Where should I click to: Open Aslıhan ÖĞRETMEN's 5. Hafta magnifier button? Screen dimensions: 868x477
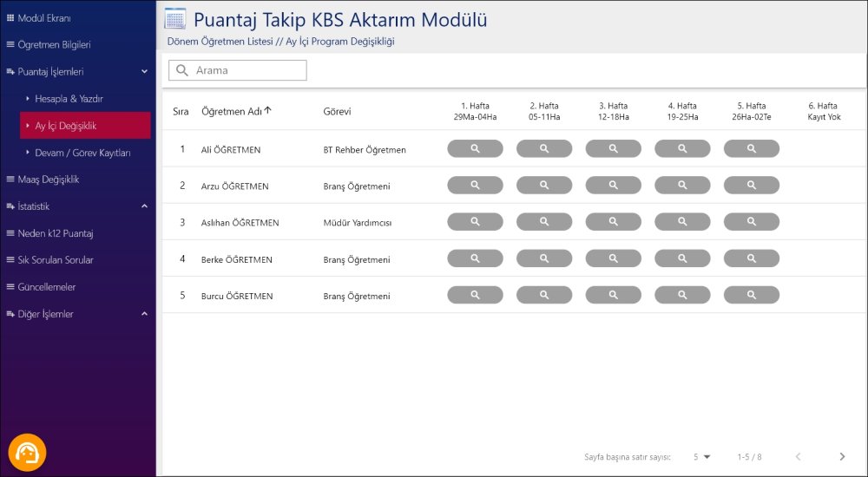click(751, 222)
